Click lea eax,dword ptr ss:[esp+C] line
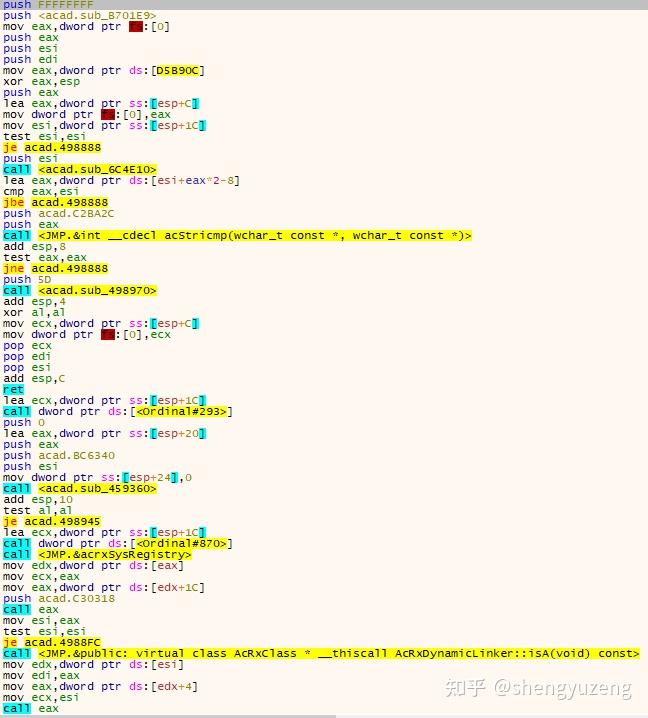This screenshot has width=648, height=718. tap(101, 103)
